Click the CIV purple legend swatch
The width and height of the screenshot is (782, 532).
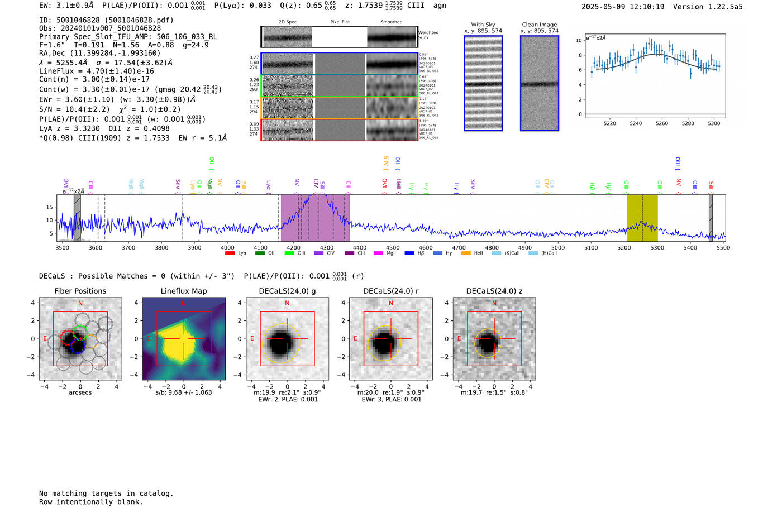click(318, 253)
